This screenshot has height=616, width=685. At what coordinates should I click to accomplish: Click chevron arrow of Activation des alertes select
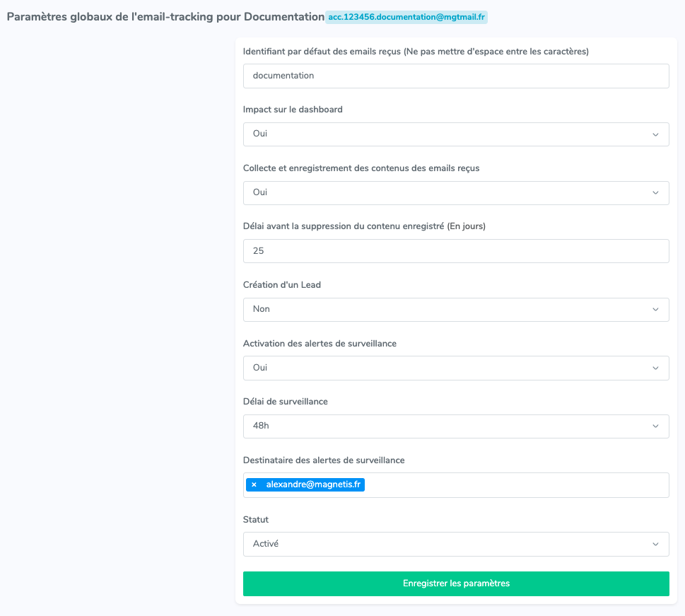pyautogui.click(x=655, y=368)
